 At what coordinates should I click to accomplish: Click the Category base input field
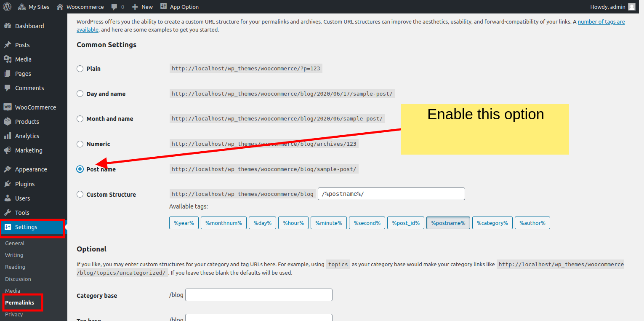tap(259, 295)
